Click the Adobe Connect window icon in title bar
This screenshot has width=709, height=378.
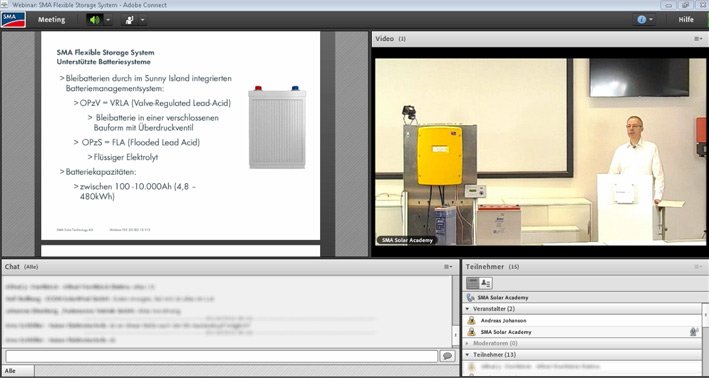pyautogui.click(x=5, y=5)
